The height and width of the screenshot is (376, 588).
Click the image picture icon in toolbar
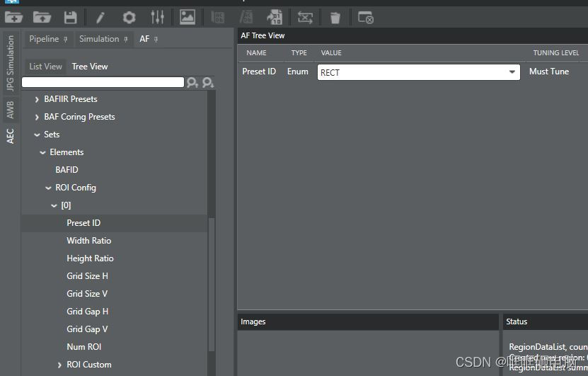pos(188,17)
